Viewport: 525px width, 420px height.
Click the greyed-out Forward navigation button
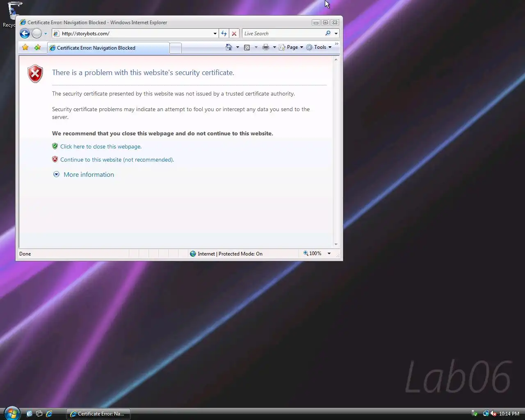pyautogui.click(x=37, y=34)
